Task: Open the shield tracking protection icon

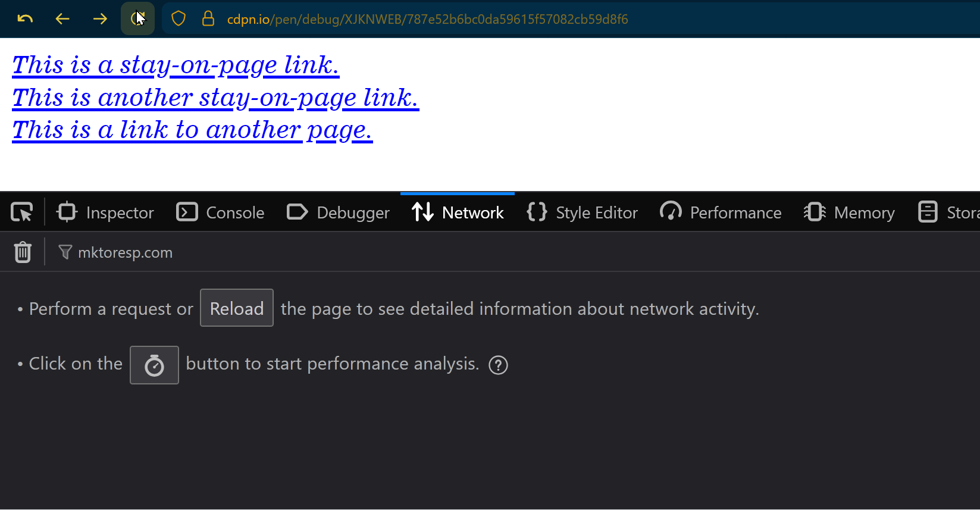Action: [x=179, y=19]
